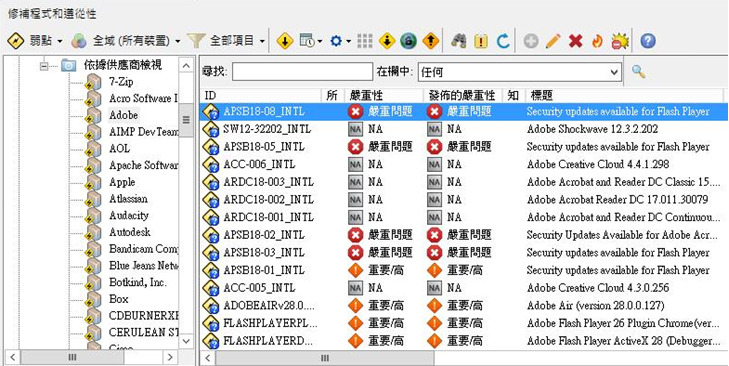Screen dimensions: 729x366
Task: Click the green circle lock icon in toolbar
Action: coord(408,41)
